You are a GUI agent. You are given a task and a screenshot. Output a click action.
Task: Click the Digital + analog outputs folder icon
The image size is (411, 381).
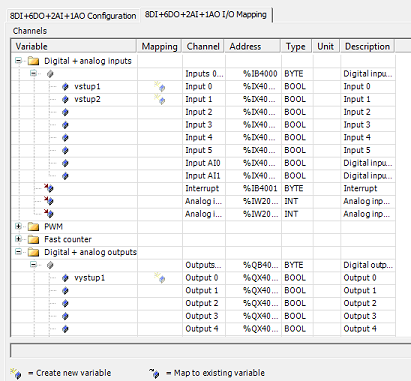33,252
